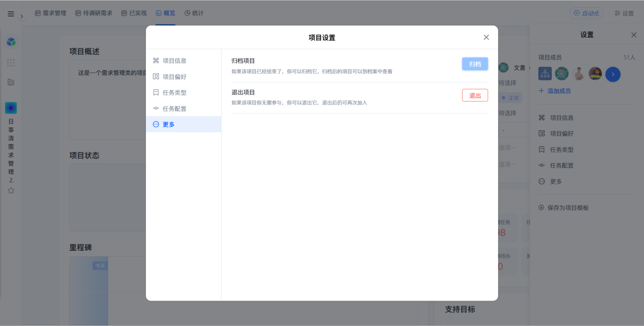Open 设置 in the top bar
The width and height of the screenshot is (644, 326).
(624, 13)
